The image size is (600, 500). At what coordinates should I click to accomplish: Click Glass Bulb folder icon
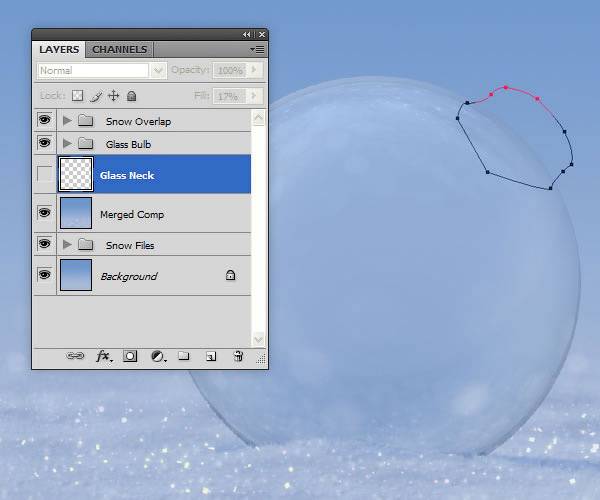pos(86,143)
